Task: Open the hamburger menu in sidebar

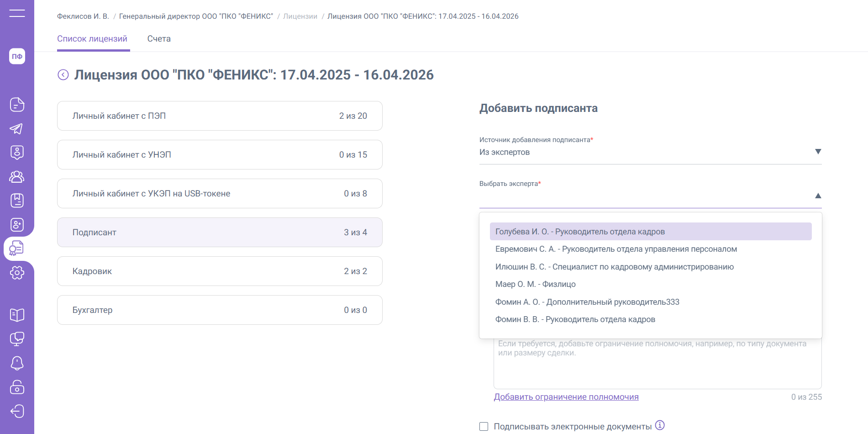Action: [17, 13]
